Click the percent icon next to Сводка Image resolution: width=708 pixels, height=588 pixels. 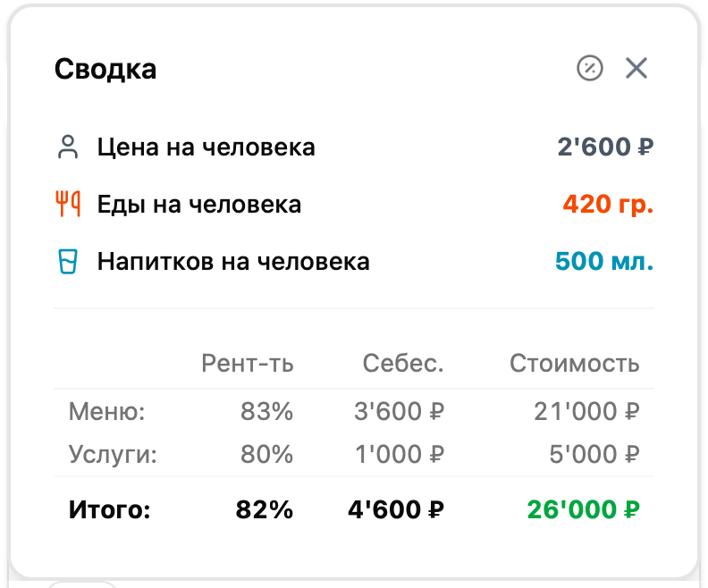(x=590, y=68)
